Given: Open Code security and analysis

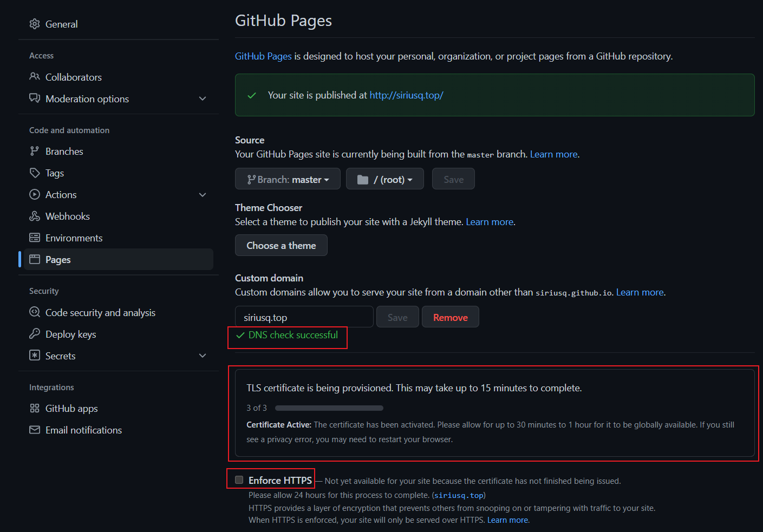Looking at the screenshot, I should [x=119, y=312].
